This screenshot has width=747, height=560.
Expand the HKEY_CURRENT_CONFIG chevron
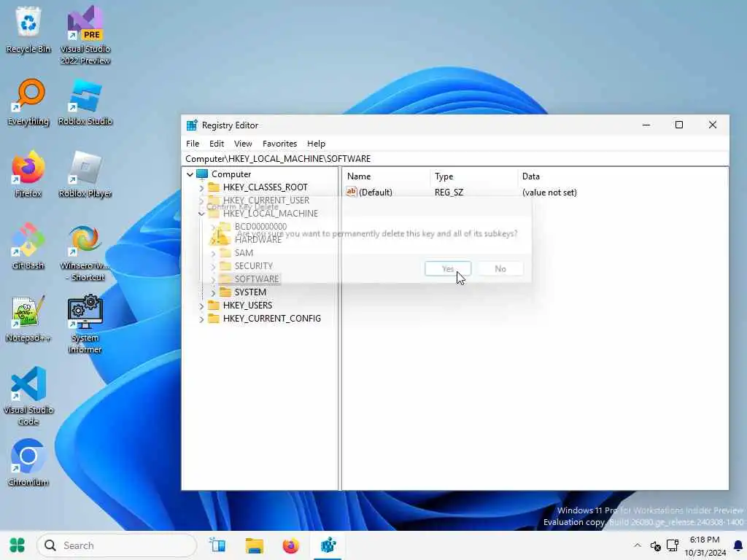click(201, 319)
